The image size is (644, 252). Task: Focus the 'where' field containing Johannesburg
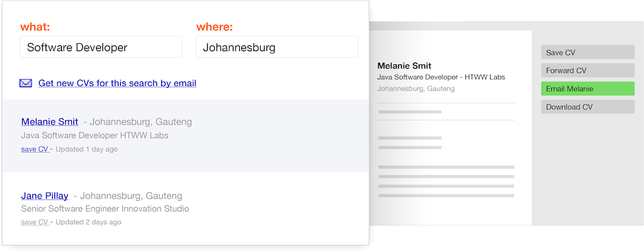pyautogui.click(x=277, y=47)
